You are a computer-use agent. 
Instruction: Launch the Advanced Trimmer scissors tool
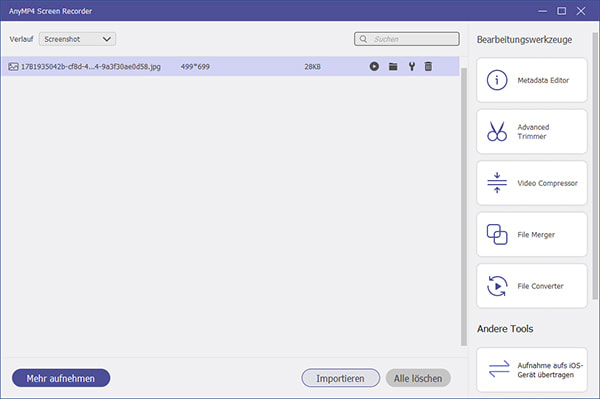(x=532, y=132)
